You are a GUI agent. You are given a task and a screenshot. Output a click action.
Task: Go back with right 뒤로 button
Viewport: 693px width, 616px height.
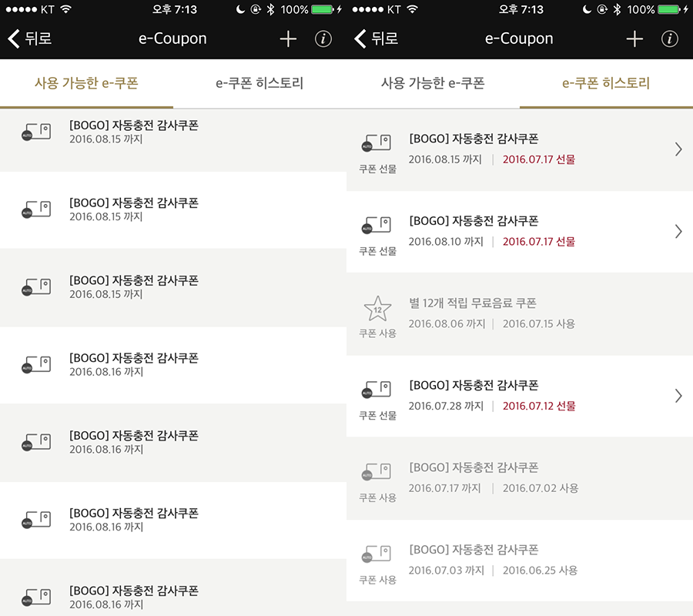point(376,39)
